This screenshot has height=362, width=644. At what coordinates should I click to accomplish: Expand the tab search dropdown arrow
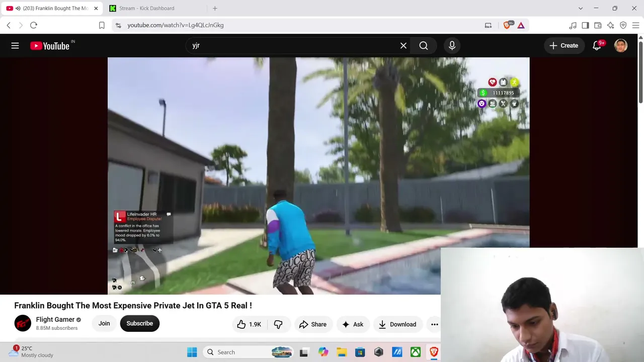581,8
